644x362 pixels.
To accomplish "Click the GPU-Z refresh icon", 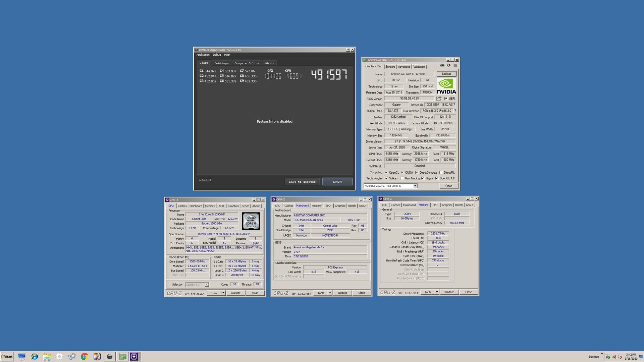I will (x=449, y=65).
